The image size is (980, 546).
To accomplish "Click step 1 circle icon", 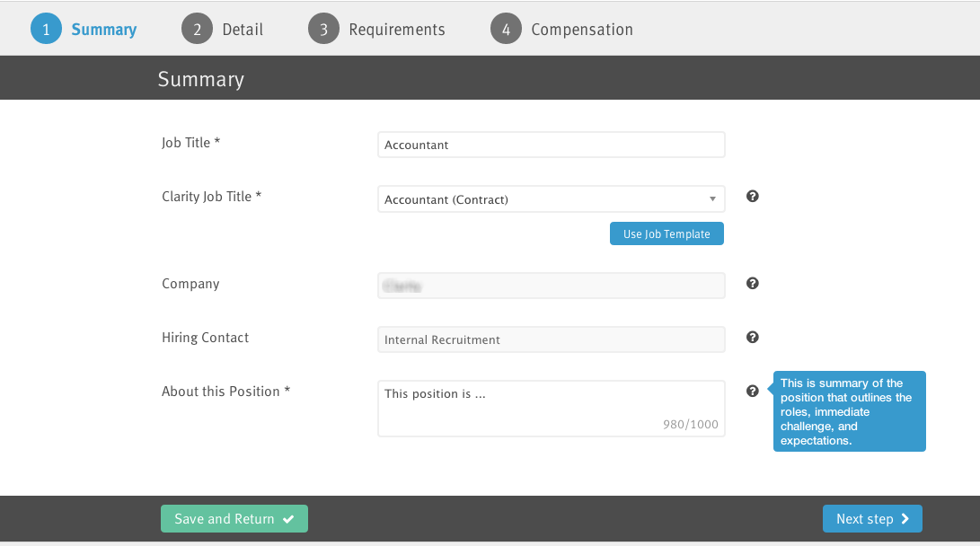I will [46, 29].
